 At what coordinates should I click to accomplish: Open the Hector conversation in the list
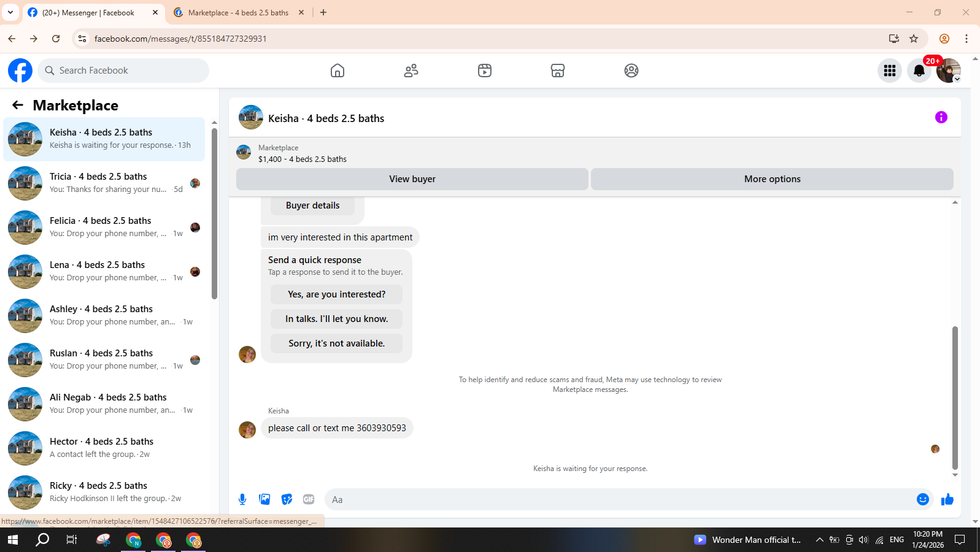point(104,448)
